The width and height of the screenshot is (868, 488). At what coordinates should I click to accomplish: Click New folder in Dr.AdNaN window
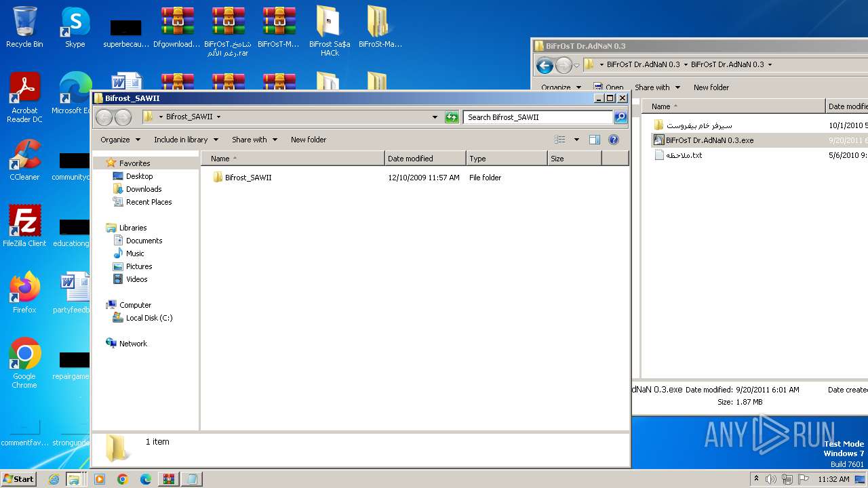coord(711,87)
